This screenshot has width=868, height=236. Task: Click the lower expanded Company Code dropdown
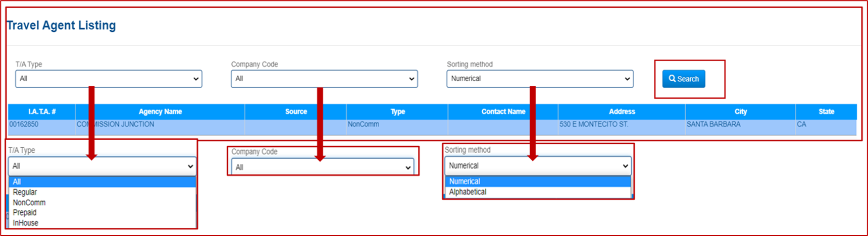click(x=323, y=167)
